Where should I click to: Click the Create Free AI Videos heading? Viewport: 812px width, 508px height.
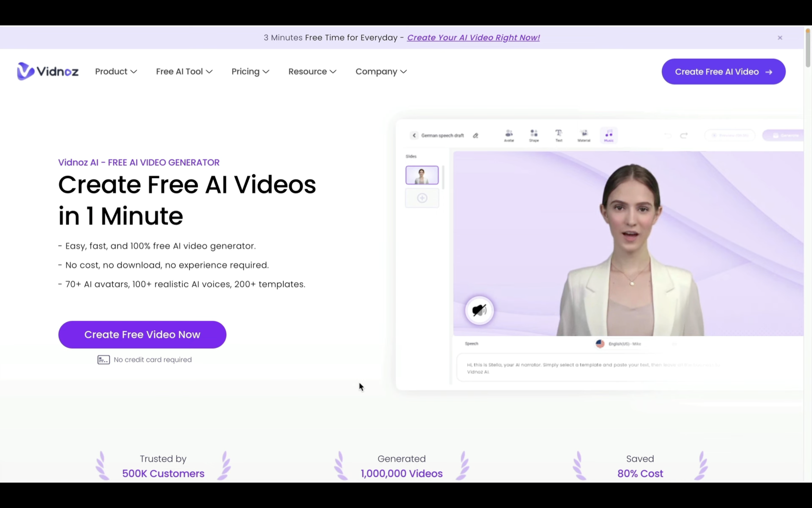pos(187,200)
